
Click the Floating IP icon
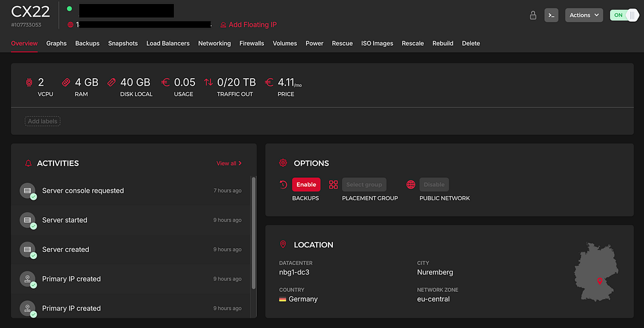point(223,25)
